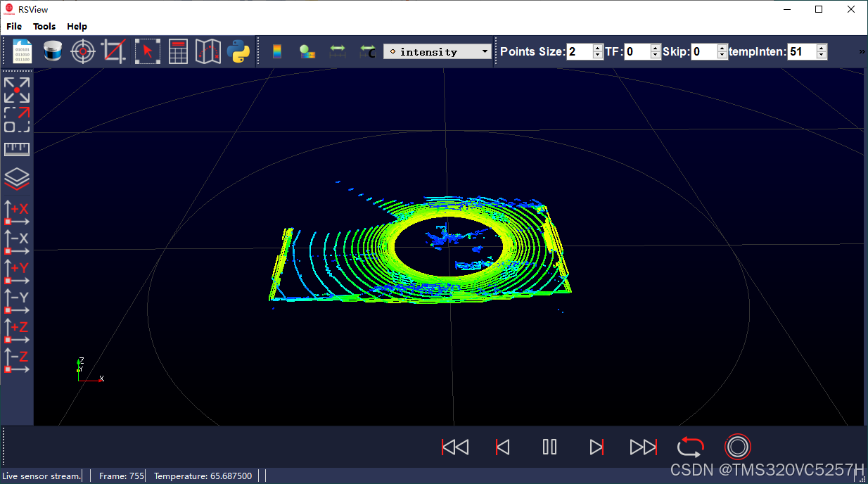Screen dimensions: 868x484
Task: Activate the point selection arrow tool
Action: coord(148,51)
